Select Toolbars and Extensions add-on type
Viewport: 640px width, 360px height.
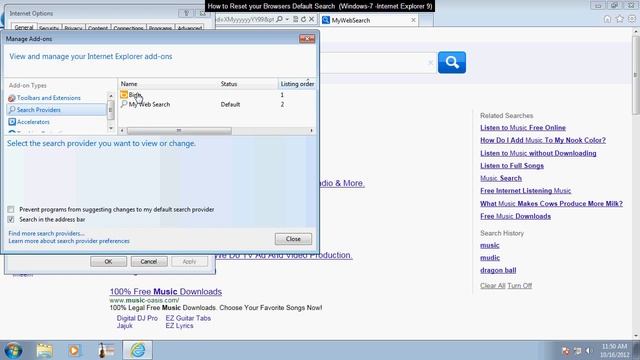pos(49,98)
